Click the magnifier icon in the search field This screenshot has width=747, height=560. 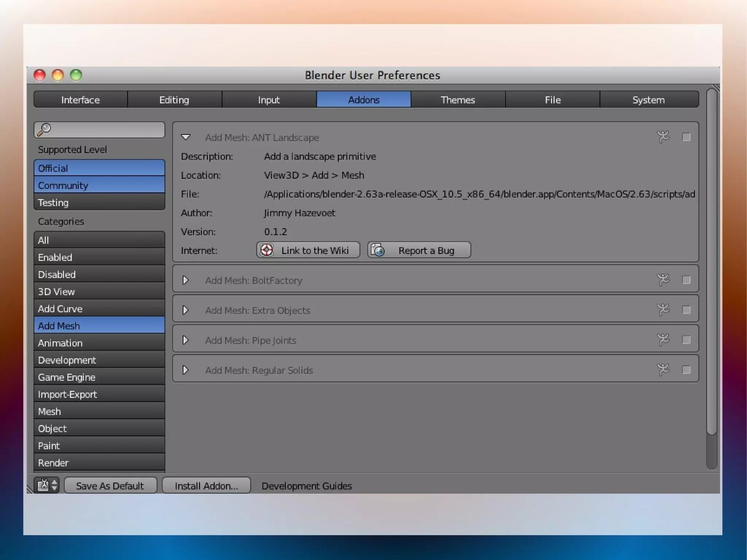[44, 129]
